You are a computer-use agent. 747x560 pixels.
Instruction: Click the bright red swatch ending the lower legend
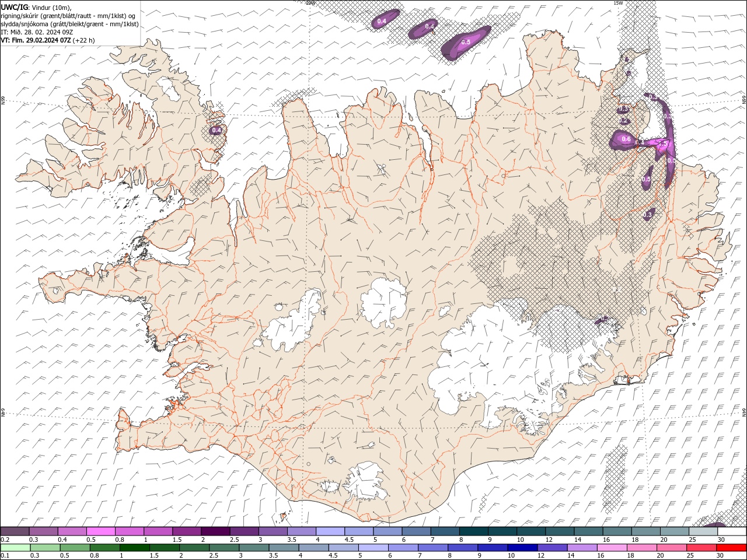pyautogui.click(x=731, y=547)
